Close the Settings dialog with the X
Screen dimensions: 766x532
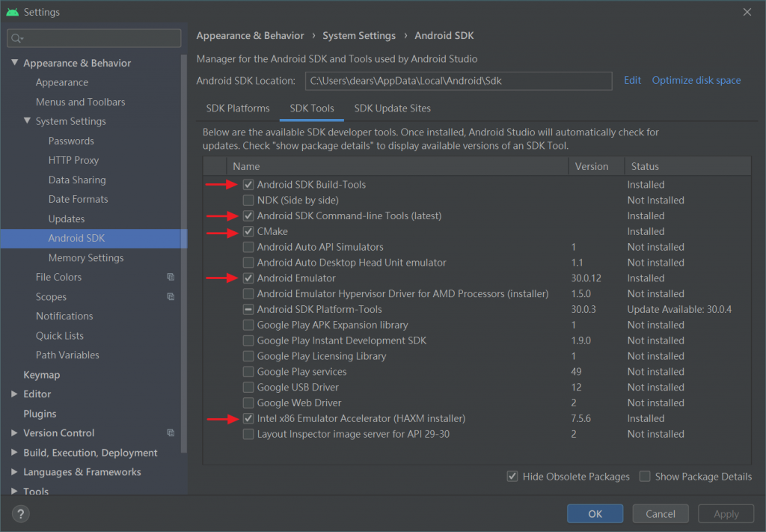(747, 12)
